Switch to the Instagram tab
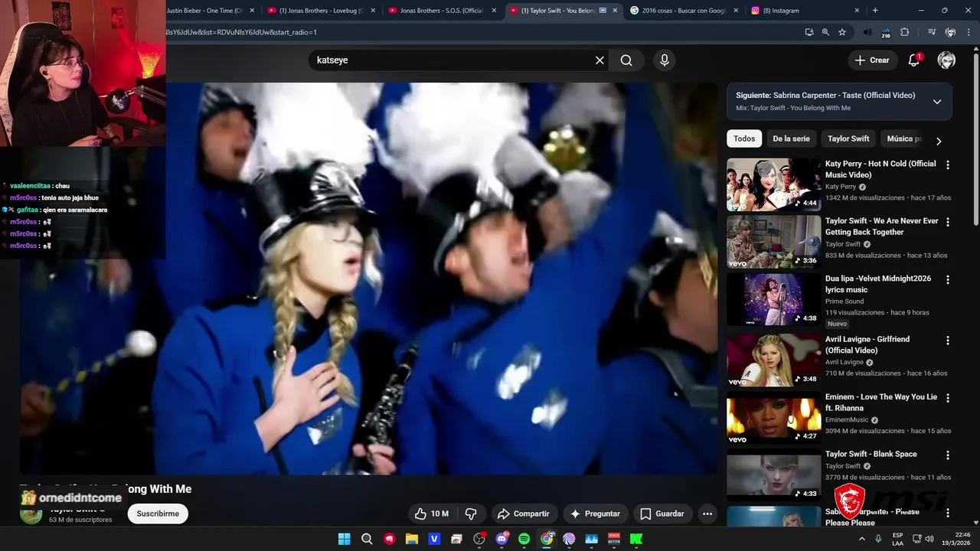This screenshot has width=980, height=551. pos(805,11)
